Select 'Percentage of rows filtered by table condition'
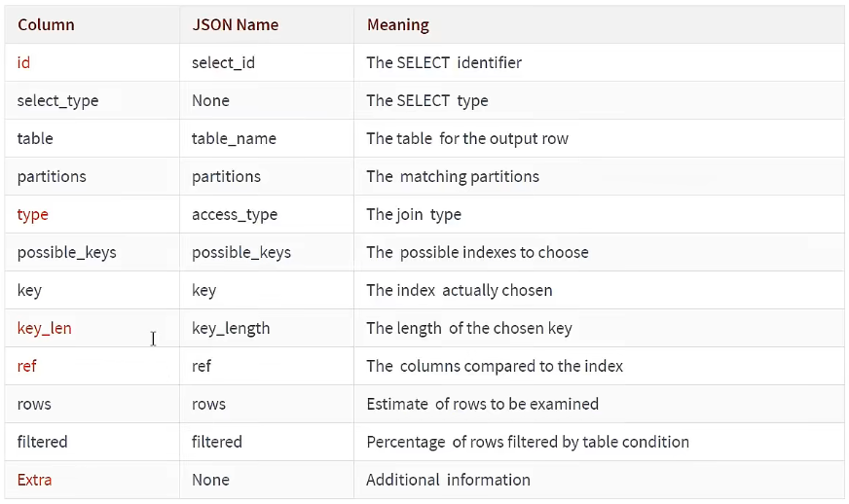Viewport: 849px width, 504px height. pos(527,442)
